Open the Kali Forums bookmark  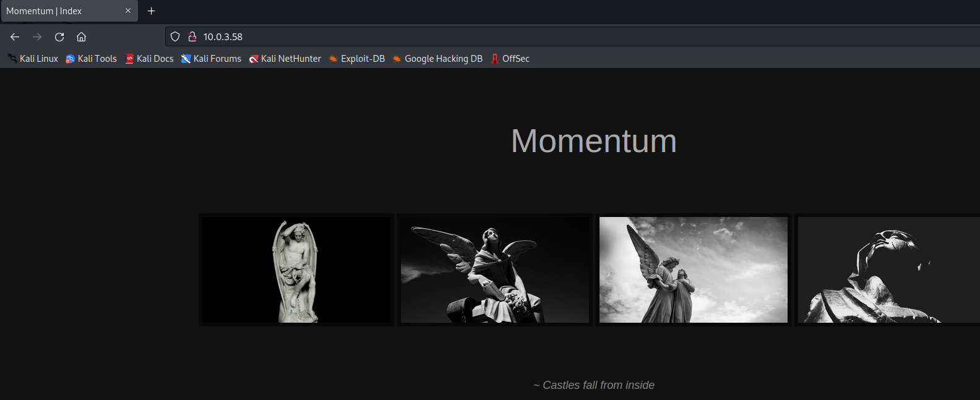(211, 59)
